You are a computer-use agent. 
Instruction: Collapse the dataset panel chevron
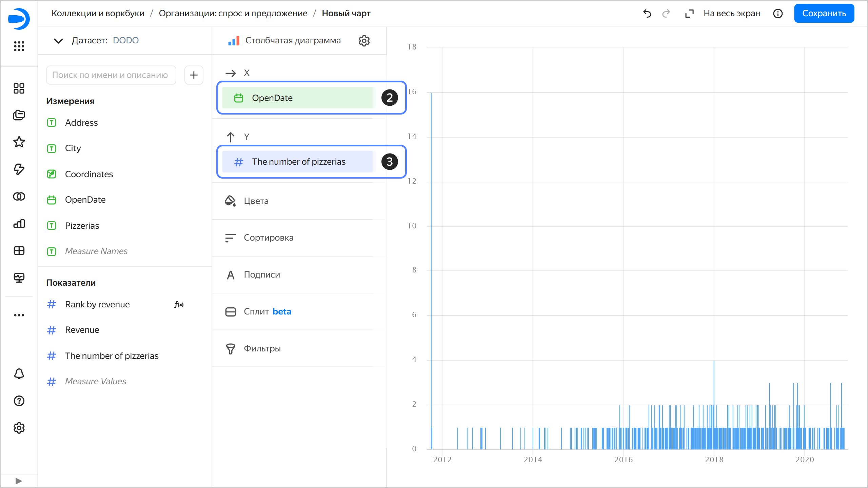[x=58, y=41]
